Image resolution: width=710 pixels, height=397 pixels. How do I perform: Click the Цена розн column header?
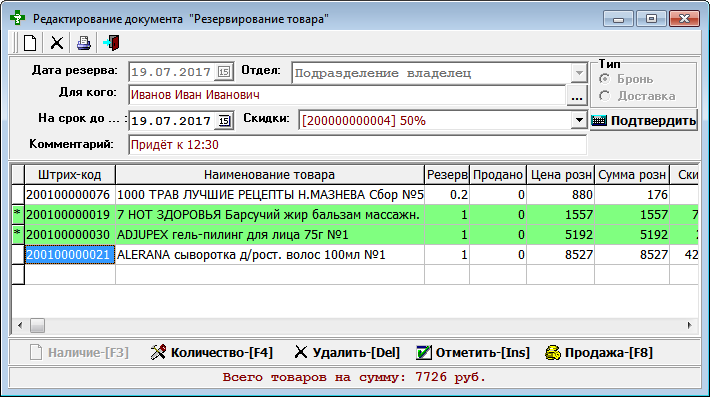(x=561, y=175)
